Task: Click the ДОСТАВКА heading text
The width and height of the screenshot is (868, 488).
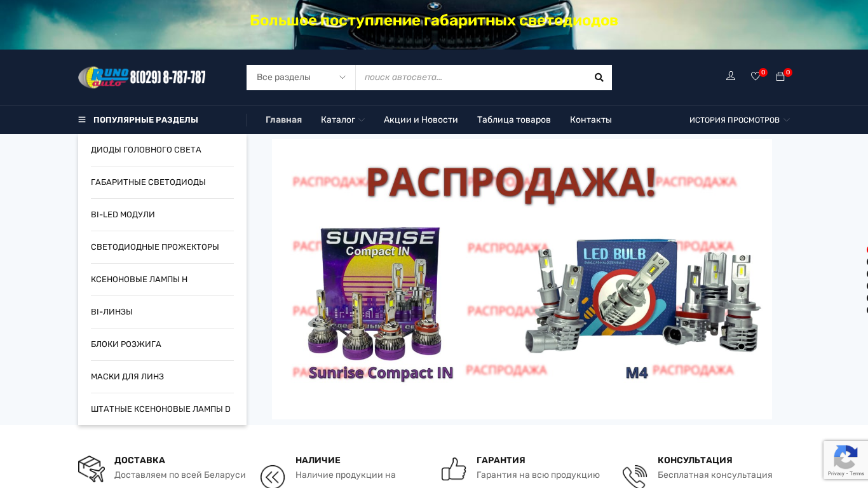Action: pos(140,460)
